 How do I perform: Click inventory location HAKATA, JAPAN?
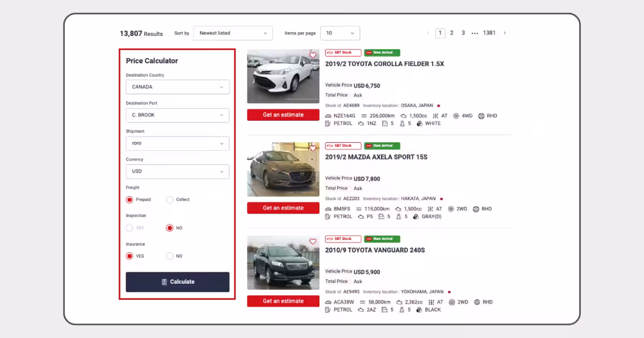pyautogui.click(x=419, y=199)
